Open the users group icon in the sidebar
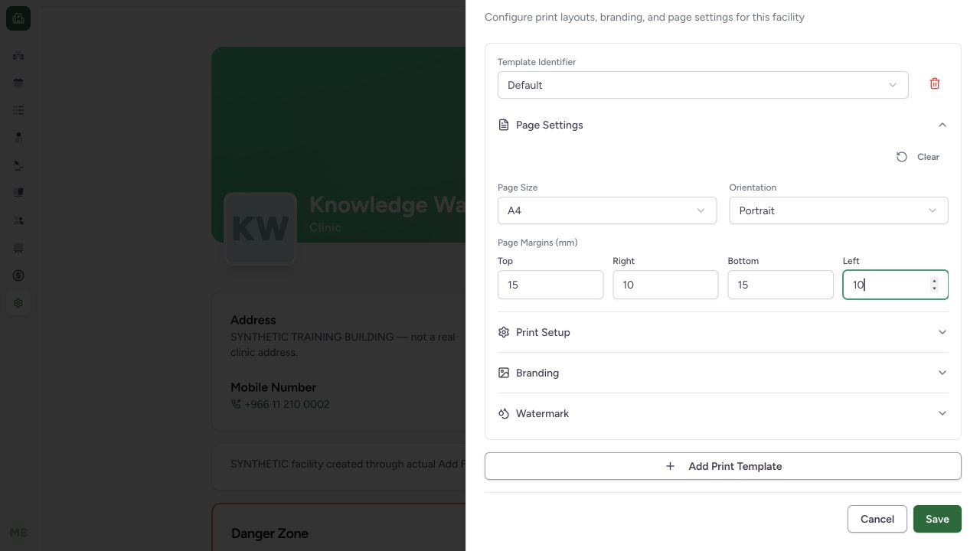Image resolution: width=980 pixels, height=551 pixels. coord(18,220)
